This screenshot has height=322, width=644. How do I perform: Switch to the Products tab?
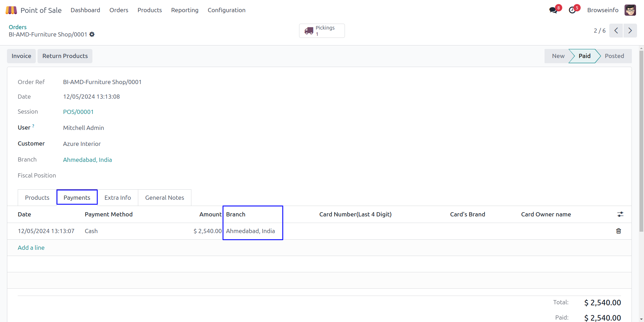[37, 198]
